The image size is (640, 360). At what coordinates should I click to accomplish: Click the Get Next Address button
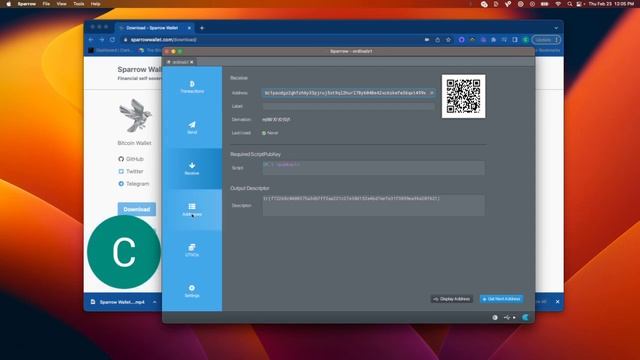pos(501,299)
